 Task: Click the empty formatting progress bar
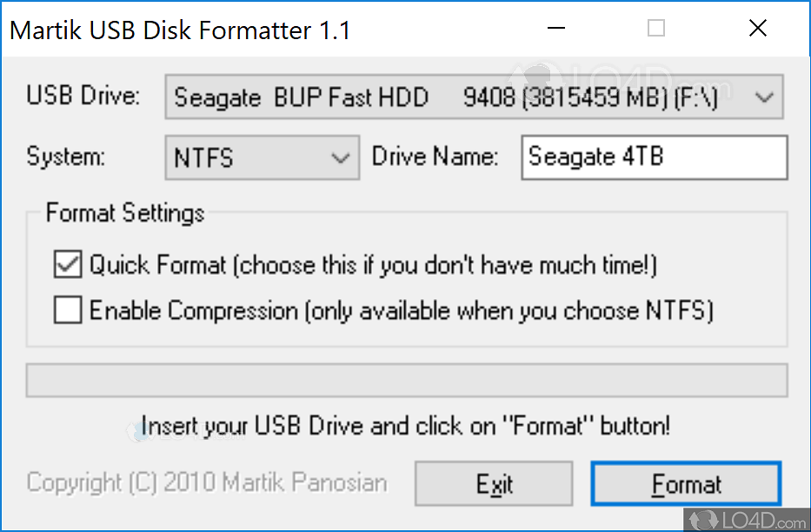[x=406, y=381]
